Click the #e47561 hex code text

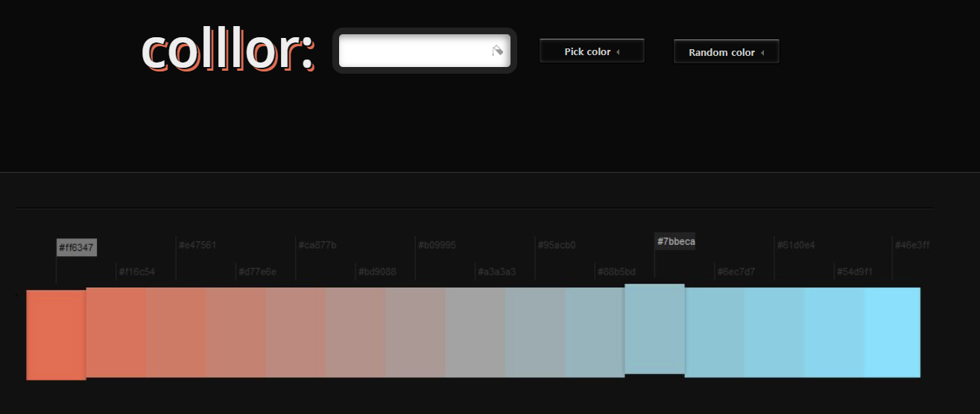pyautogui.click(x=197, y=245)
